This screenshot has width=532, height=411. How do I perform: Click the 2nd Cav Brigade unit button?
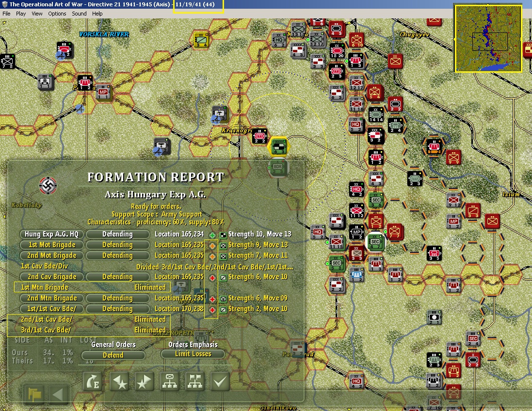click(x=51, y=277)
